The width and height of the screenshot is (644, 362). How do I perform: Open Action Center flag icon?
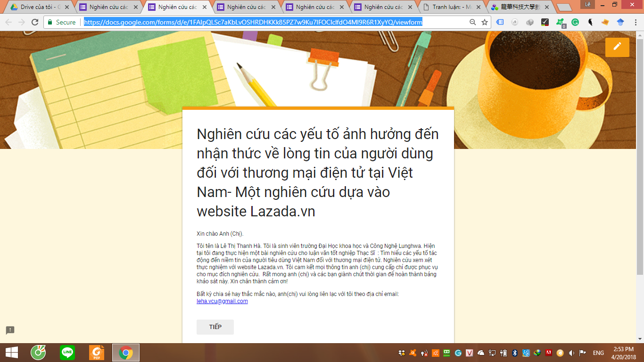click(583, 353)
